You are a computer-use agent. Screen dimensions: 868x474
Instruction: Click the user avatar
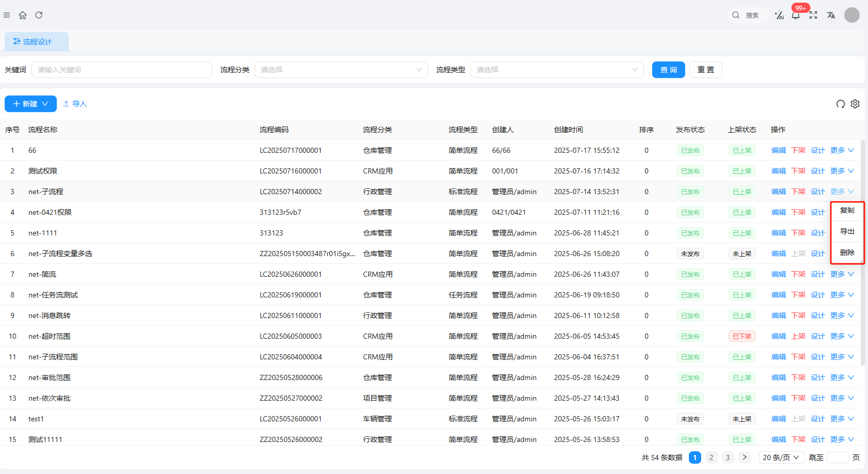[851, 15]
